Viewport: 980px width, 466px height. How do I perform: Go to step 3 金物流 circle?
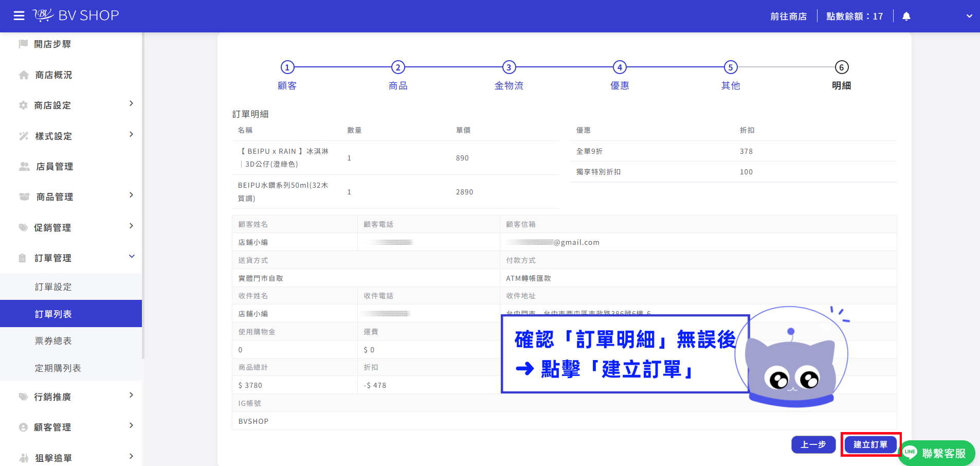[509, 67]
